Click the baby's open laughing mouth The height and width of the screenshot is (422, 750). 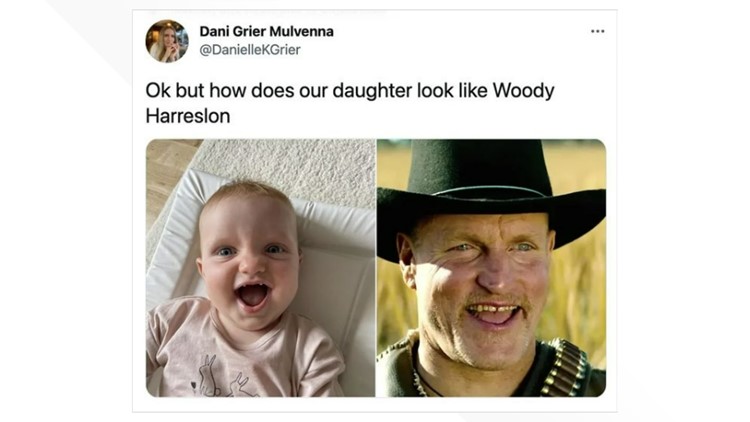coord(253,295)
